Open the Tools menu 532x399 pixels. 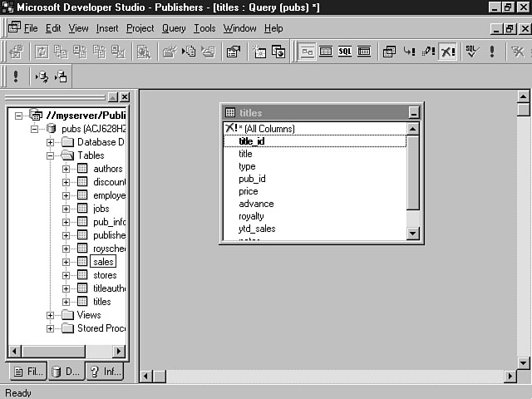coord(204,28)
